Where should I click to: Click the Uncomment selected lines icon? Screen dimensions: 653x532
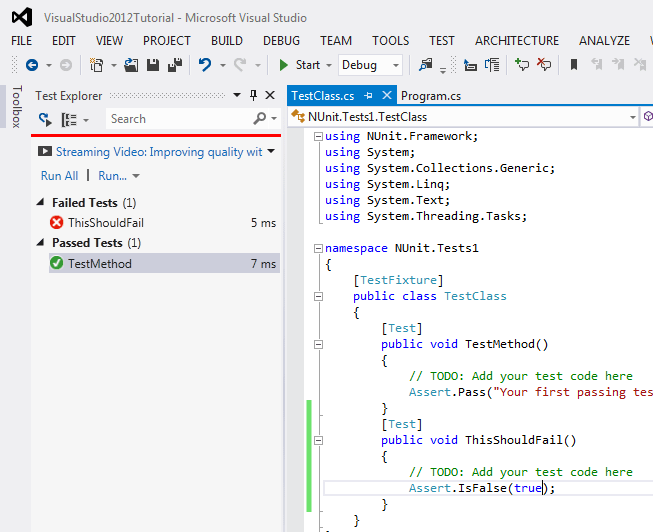(544, 65)
